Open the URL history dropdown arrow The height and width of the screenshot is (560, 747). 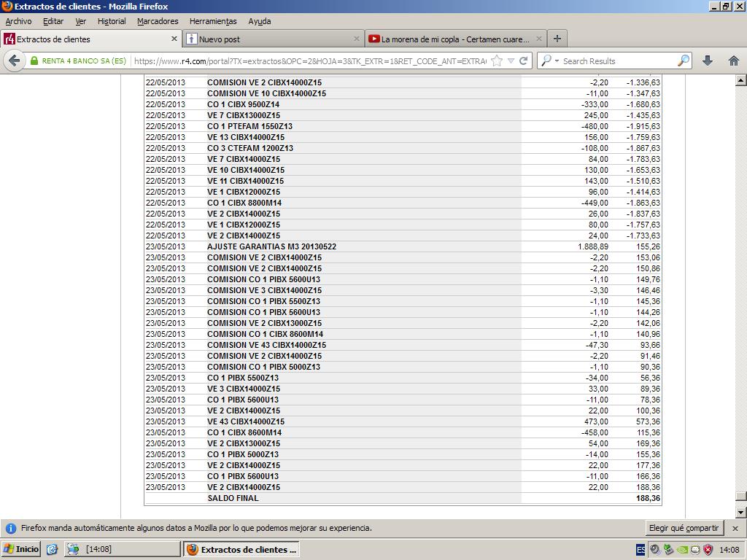(x=511, y=61)
